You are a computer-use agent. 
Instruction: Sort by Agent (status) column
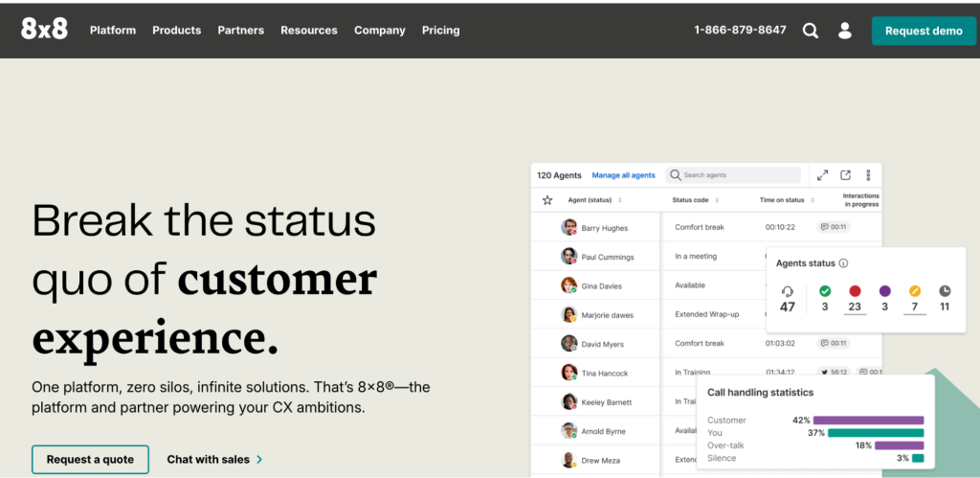coord(620,200)
